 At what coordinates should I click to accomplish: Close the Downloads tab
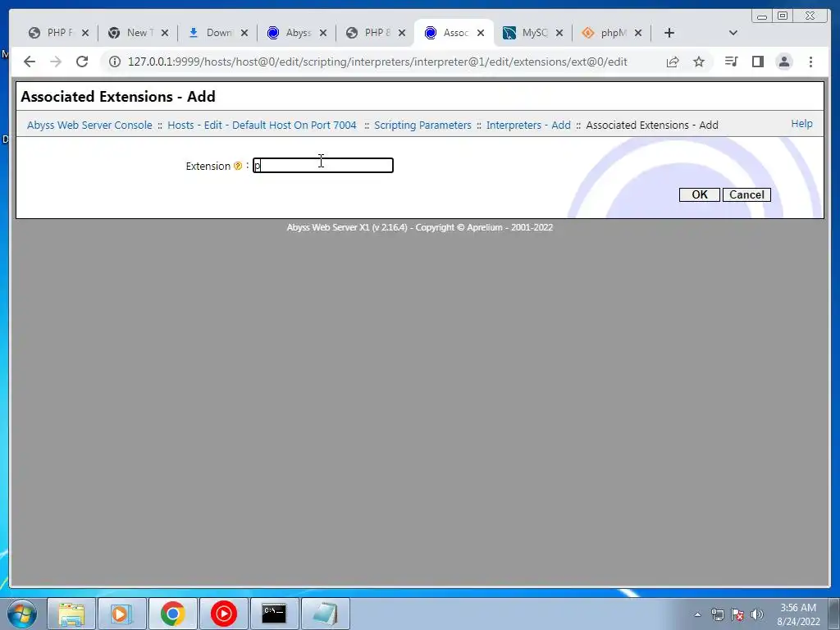244,33
